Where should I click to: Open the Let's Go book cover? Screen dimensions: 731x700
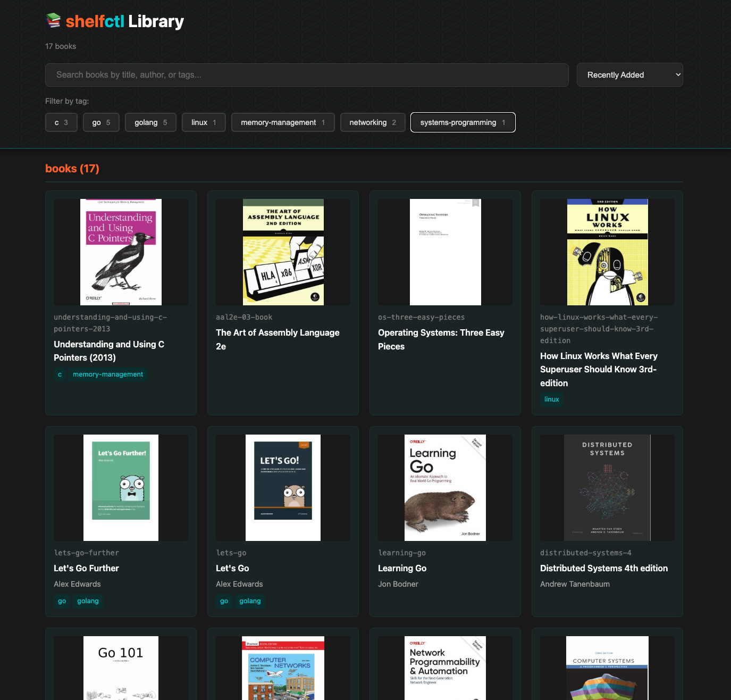[x=283, y=488]
